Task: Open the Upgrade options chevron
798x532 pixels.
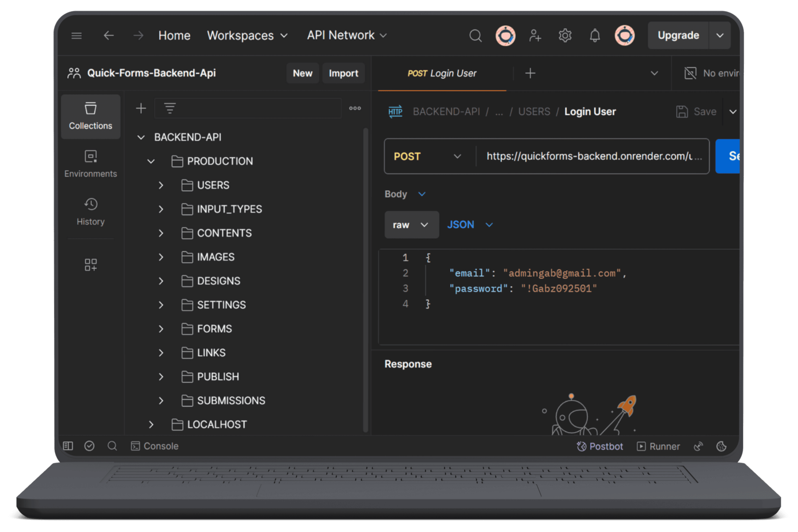Action: pos(720,35)
